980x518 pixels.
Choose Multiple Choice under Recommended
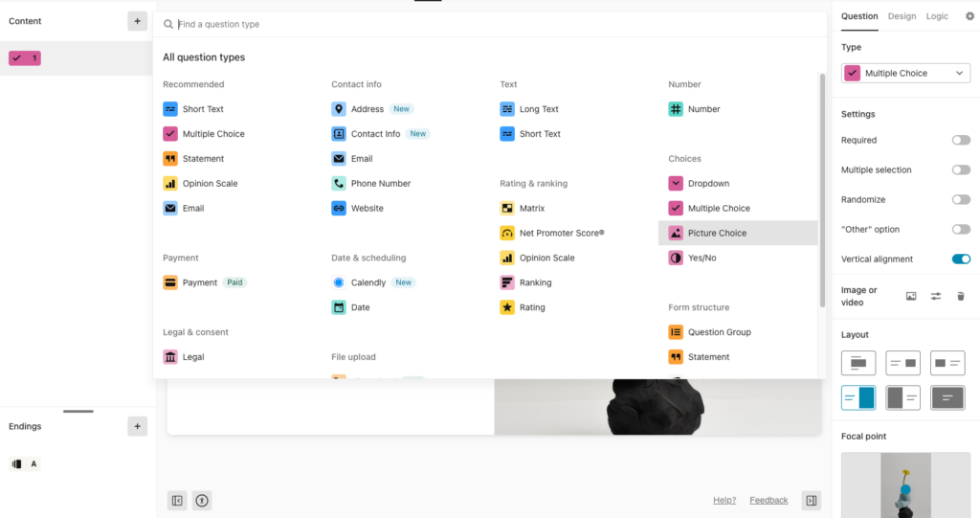click(204, 134)
